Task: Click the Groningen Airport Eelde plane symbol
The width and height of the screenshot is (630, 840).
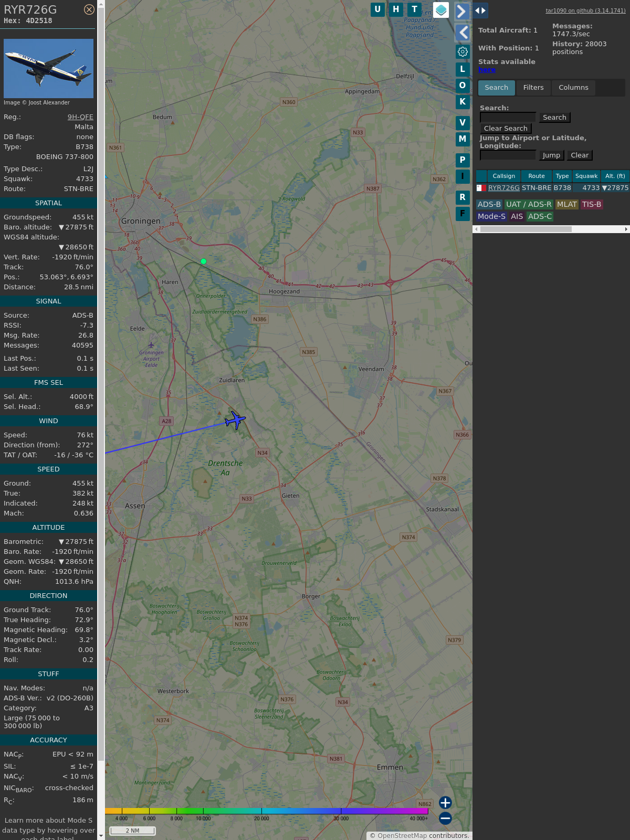Action: (151, 345)
